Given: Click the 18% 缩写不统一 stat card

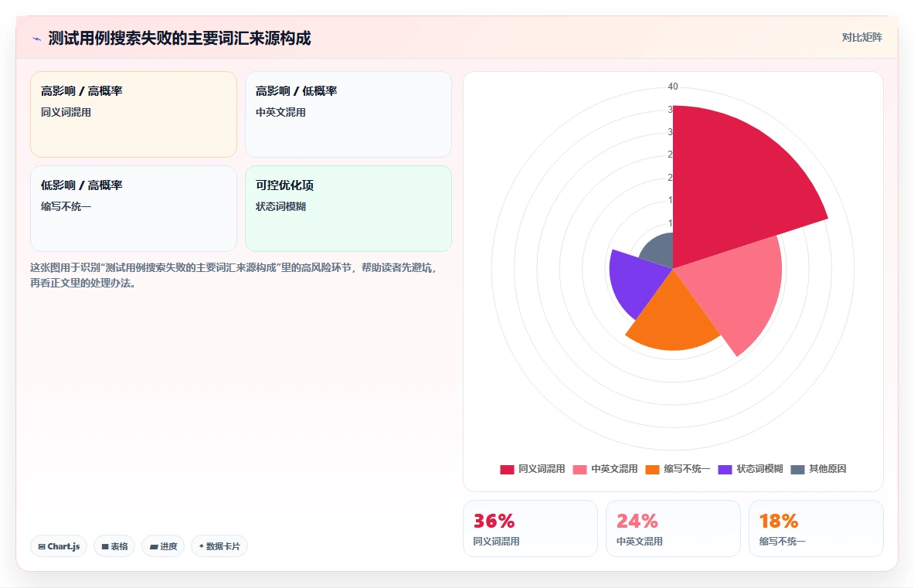Looking at the screenshot, I should coord(816,529).
